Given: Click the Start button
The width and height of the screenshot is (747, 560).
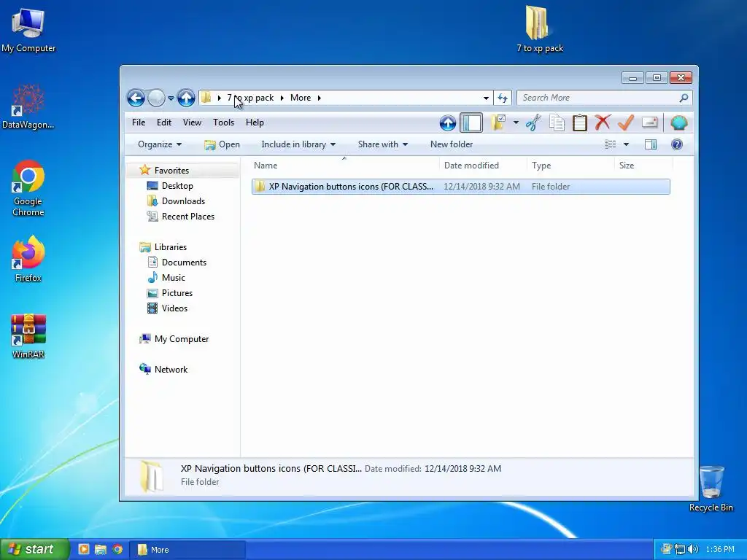Looking at the screenshot, I should (34, 550).
